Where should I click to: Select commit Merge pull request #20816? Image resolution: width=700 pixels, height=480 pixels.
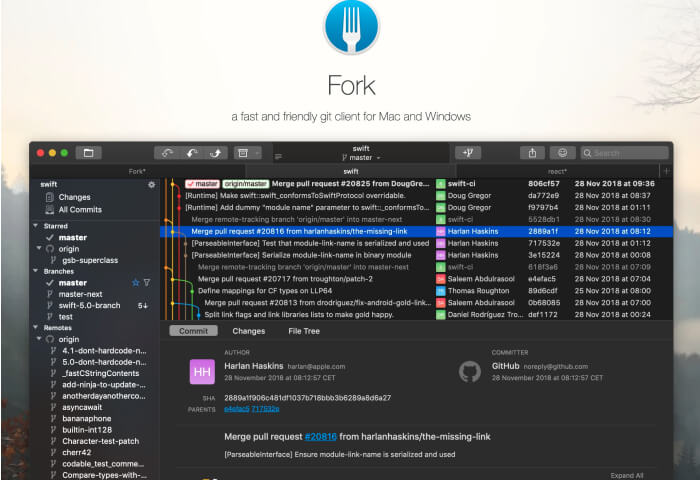(416, 231)
